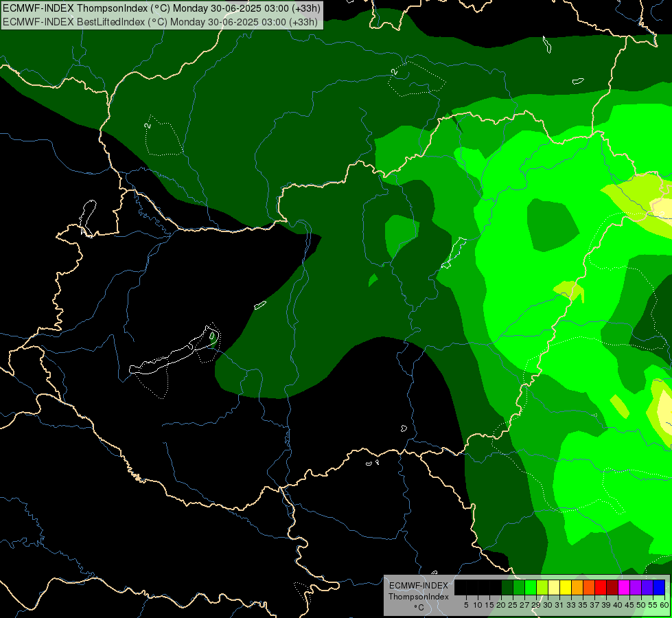This screenshot has height=618, width=672.
Task: Select the magenta 40–45 legend swatch
Action: 624,587
